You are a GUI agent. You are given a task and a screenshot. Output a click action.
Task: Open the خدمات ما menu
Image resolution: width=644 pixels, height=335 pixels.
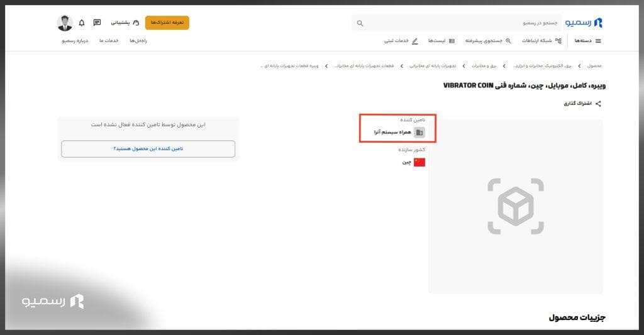(x=109, y=41)
